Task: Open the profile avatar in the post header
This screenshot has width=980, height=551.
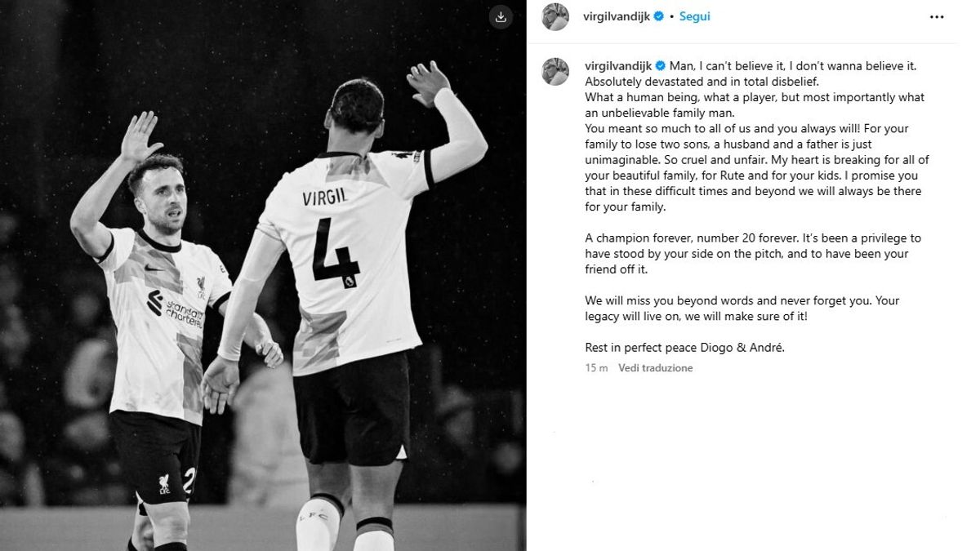Action: [555, 16]
